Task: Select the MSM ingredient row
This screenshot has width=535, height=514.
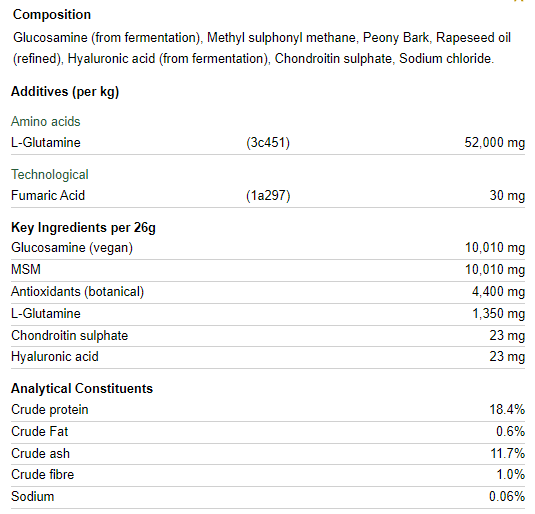Action: [x=268, y=270]
